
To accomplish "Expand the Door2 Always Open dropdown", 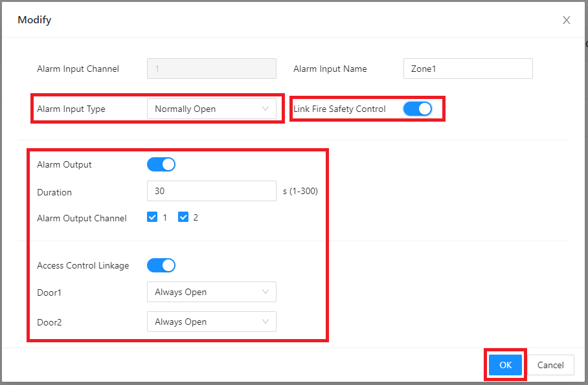I will (212, 322).
